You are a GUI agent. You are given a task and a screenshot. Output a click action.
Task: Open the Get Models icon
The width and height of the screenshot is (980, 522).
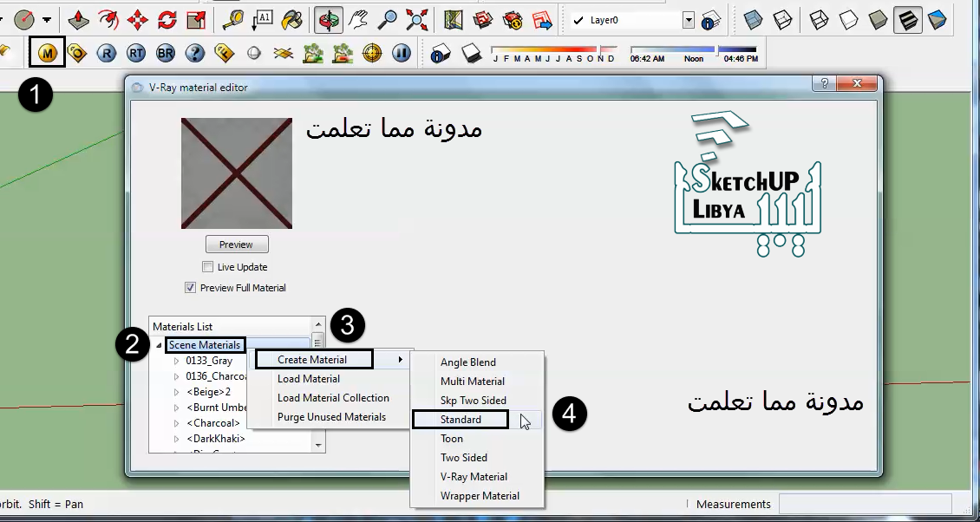pyautogui.click(x=483, y=20)
